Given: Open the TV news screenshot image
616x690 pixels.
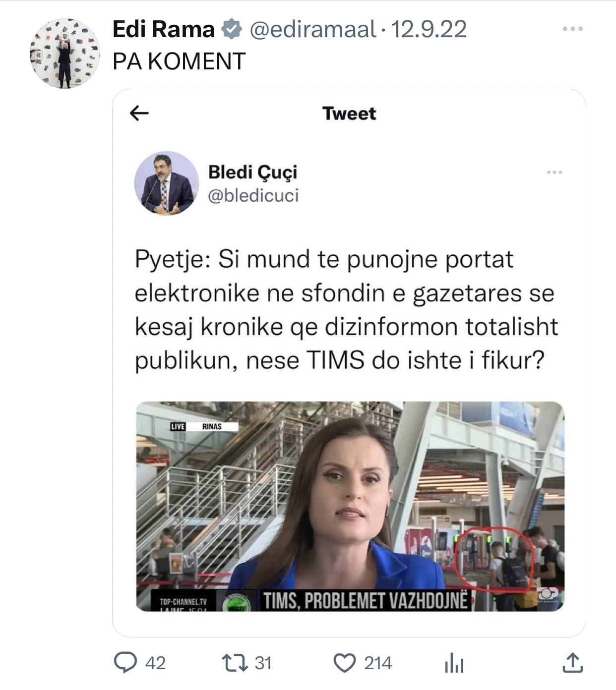Looking at the screenshot, I should (350, 506).
